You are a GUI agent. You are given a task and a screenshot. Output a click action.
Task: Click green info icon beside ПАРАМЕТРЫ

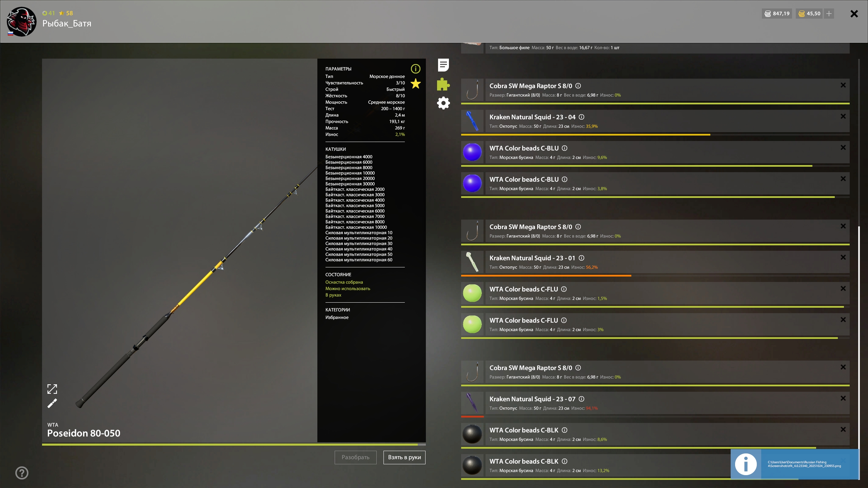415,69
